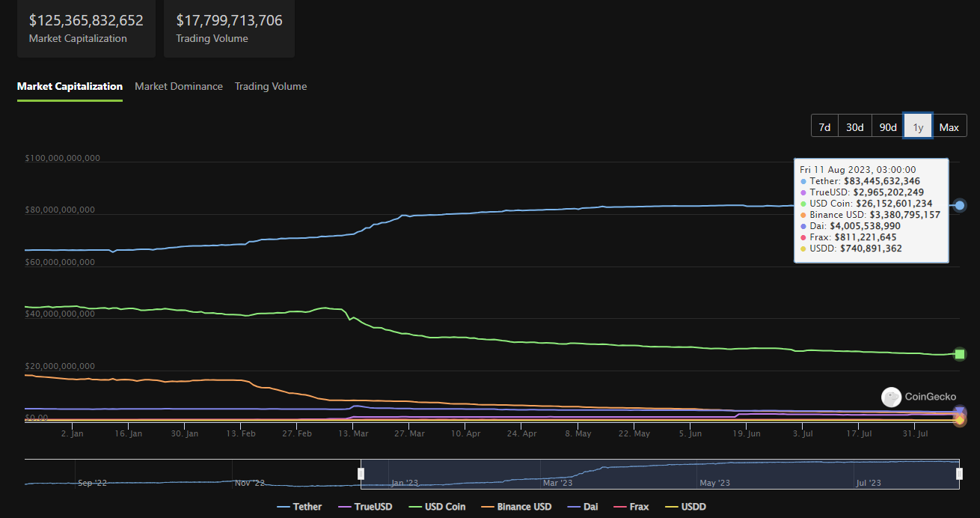Image resolution: width=980 pixels, height=518 pixels.
Task: Set chart range to 30d
Action: click(x=855, y=127)
